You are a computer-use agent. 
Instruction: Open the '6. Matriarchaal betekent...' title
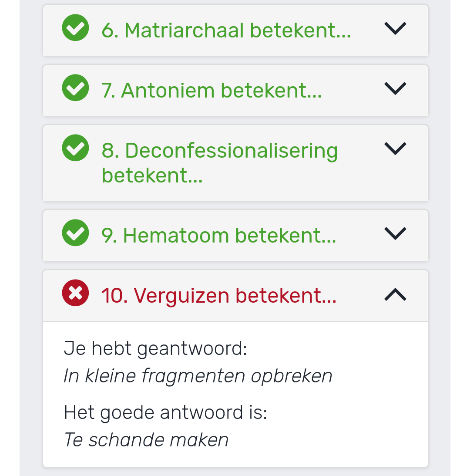tap(226, 30)
